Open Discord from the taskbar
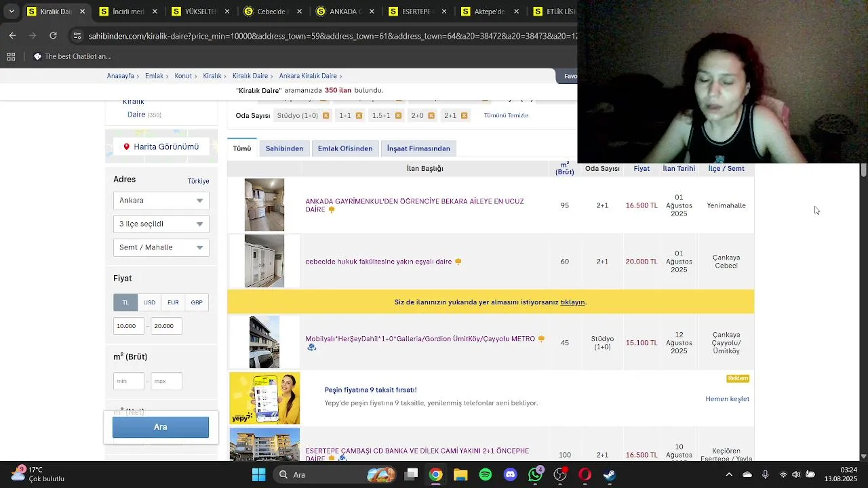 511,474
